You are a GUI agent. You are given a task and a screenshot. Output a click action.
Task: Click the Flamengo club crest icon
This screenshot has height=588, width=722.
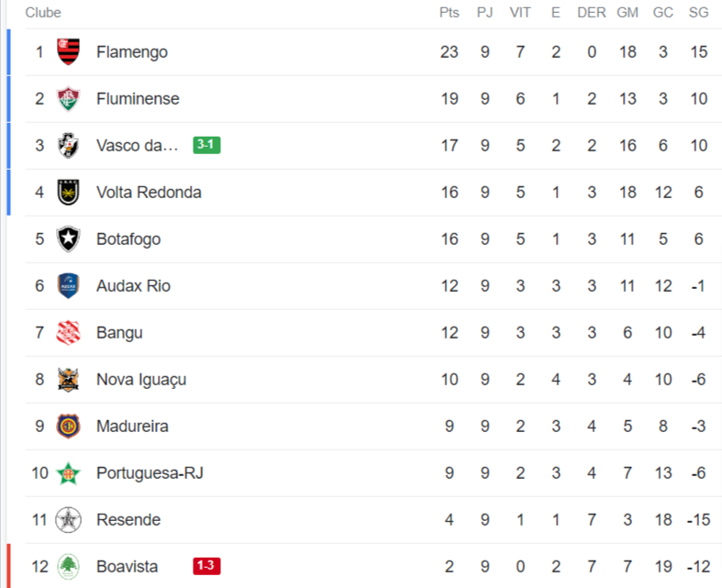(69, 52)
